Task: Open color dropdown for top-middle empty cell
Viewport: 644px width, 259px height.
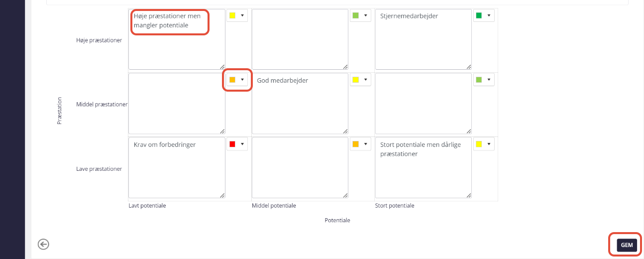Action: coord(366,15)
